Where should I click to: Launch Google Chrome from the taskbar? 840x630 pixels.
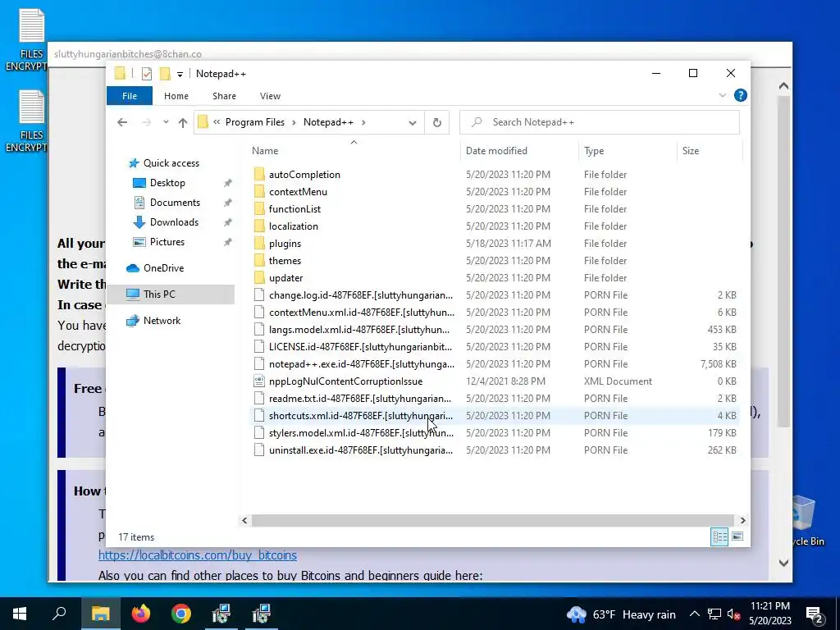coord(181,614)
